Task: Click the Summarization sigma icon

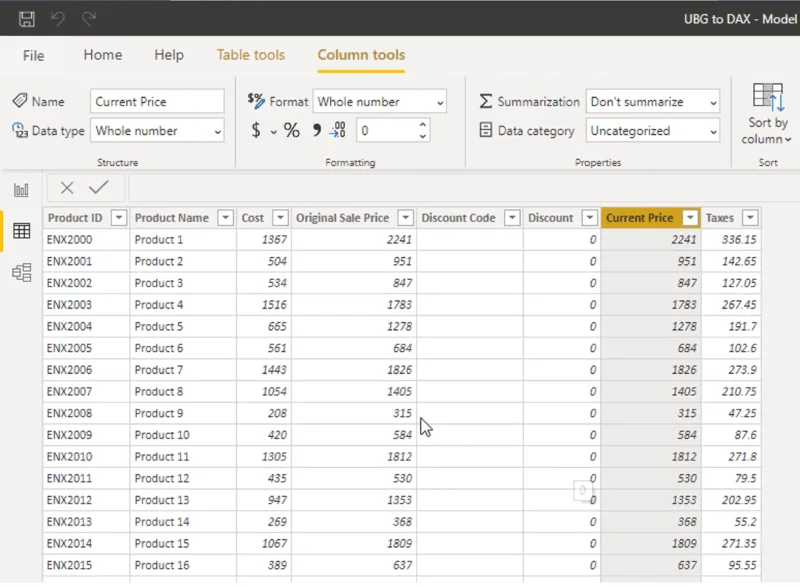Action: tap(486, 101)
